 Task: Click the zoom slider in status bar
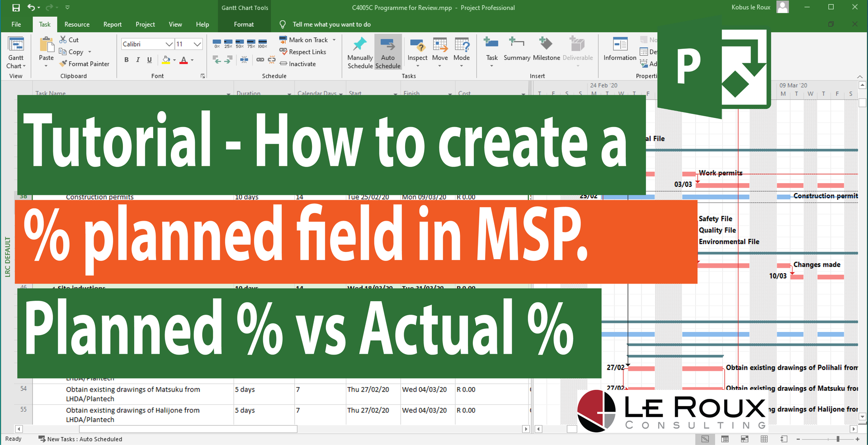[x=838, y=439]
